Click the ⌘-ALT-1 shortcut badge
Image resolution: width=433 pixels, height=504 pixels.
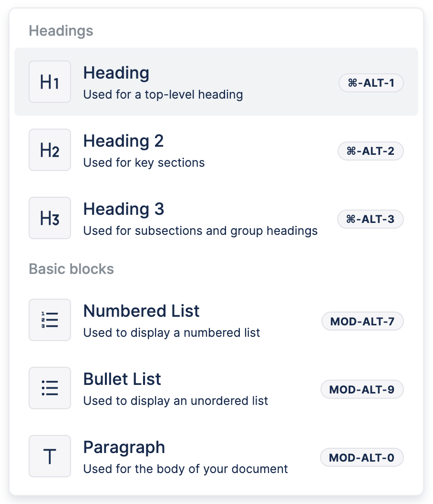pyautogui.click(x=371, y=83)
